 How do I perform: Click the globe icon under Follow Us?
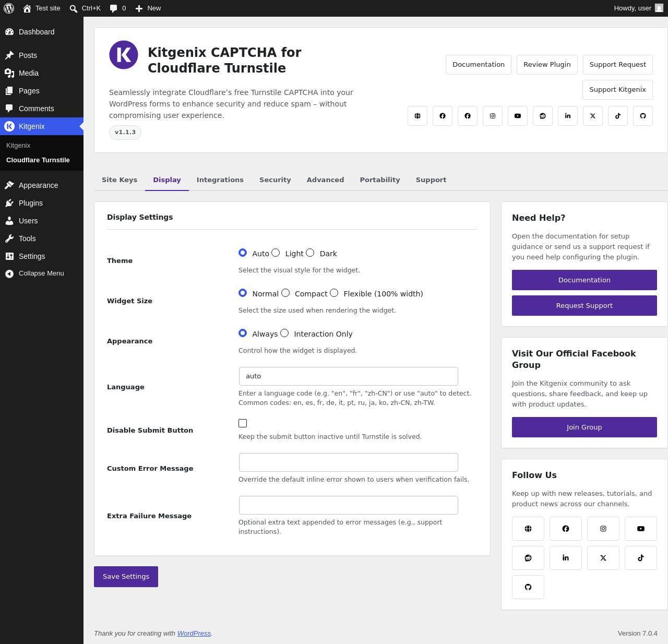(x=528, y=529)
